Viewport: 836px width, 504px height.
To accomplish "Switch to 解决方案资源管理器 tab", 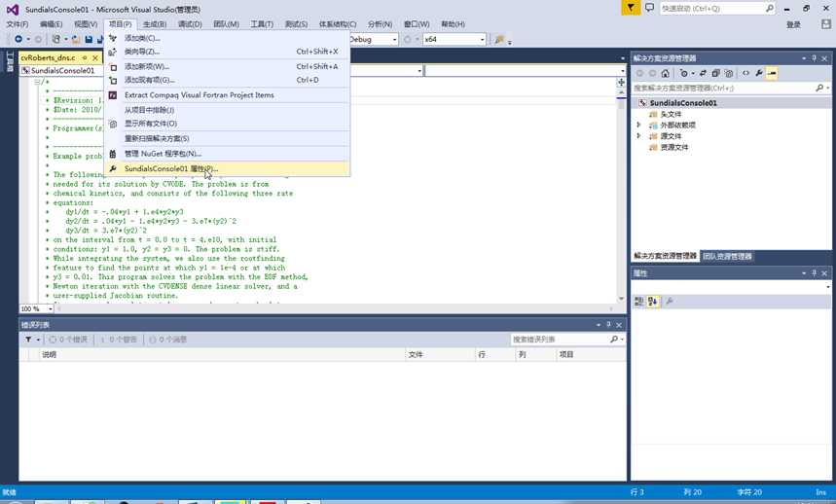I will [665, 256].
